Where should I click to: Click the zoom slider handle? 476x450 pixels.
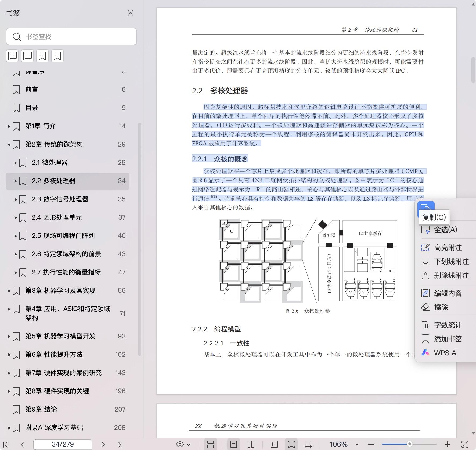(409, 444)
